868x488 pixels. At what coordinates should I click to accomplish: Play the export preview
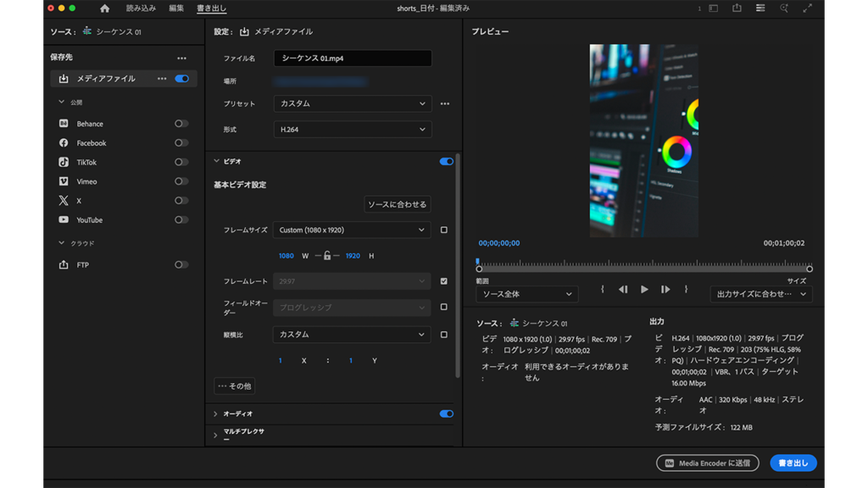[644, 290]
